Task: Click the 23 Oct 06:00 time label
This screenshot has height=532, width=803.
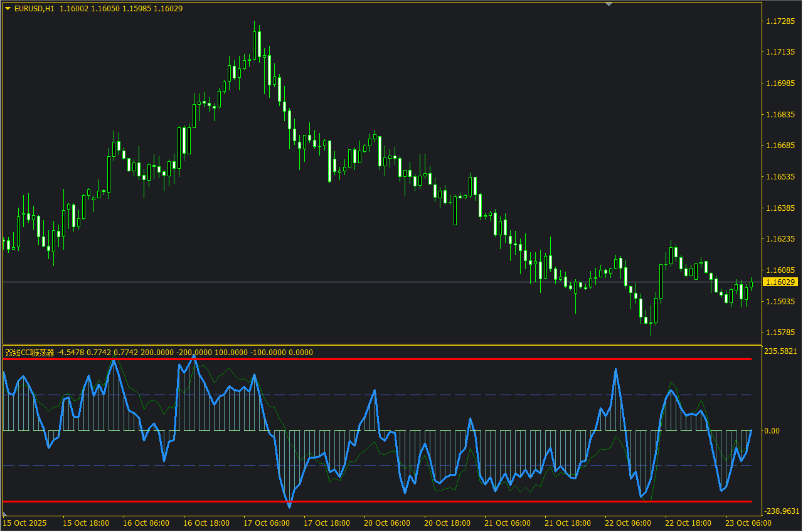Action: pyautogui.click(x=750, y=523)
